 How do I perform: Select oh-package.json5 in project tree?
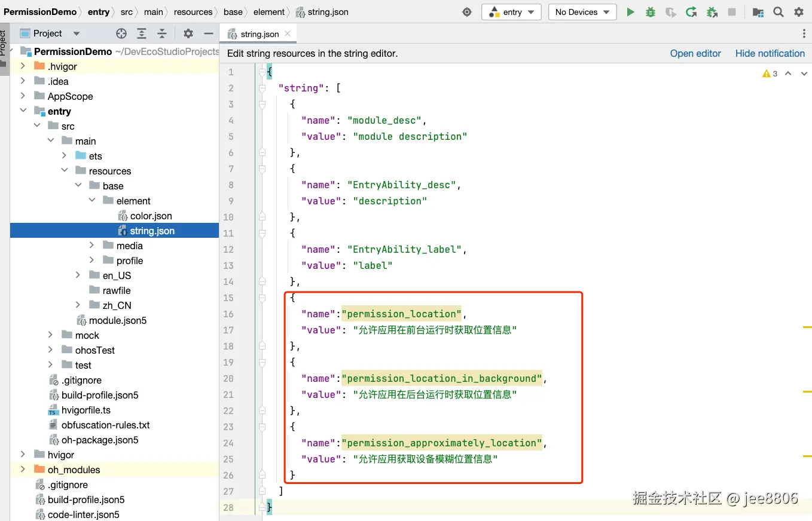click(99, 440)
